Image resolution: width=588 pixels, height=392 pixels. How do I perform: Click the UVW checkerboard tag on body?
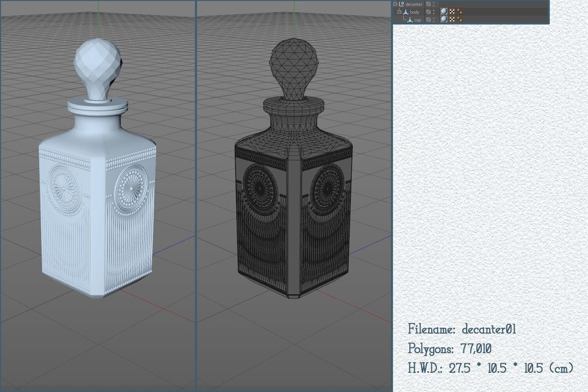click(x=452, y=11)
